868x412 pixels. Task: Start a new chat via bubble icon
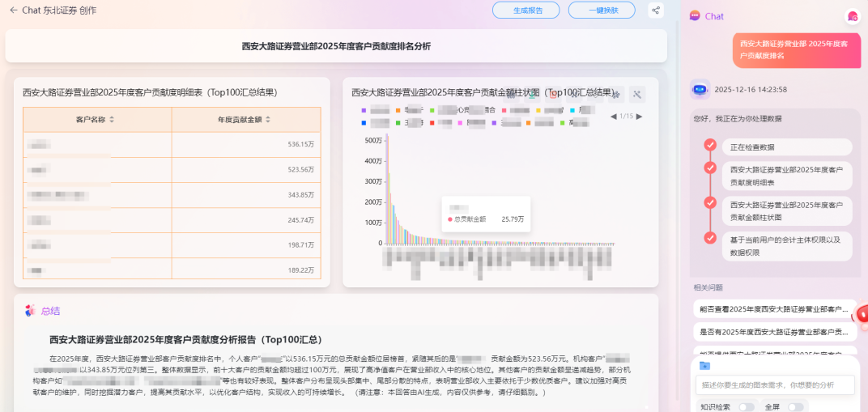[852, 16]
